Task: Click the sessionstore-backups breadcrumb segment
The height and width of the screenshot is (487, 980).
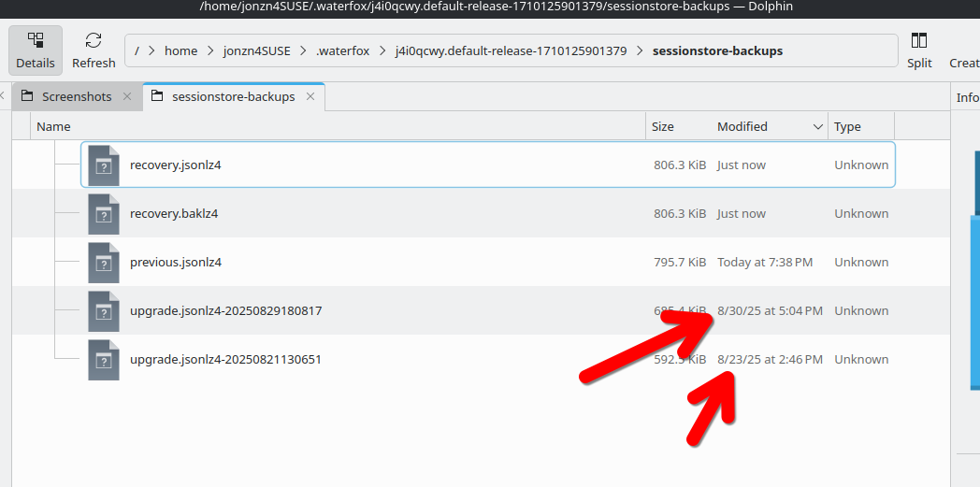Action: click(717, 51)
